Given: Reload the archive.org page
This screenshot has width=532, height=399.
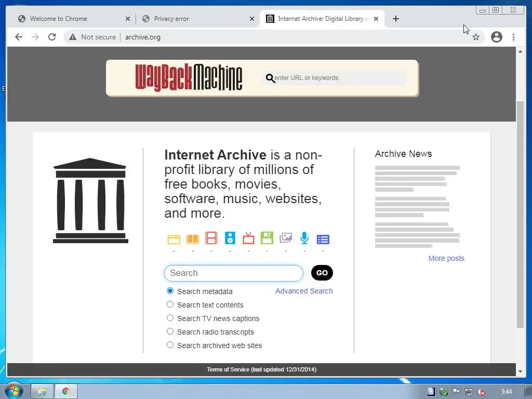Looking at the screenshot, I should pos(52,37).
